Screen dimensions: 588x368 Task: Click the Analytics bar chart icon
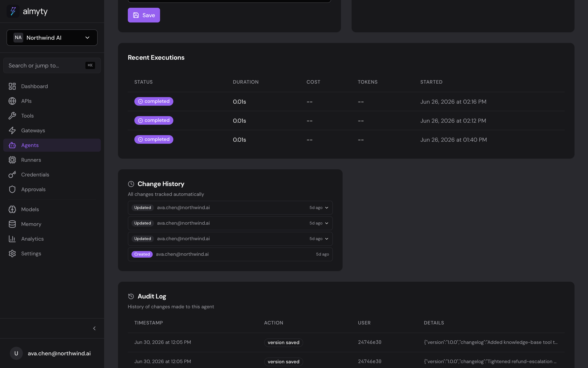tap(12, 239)
